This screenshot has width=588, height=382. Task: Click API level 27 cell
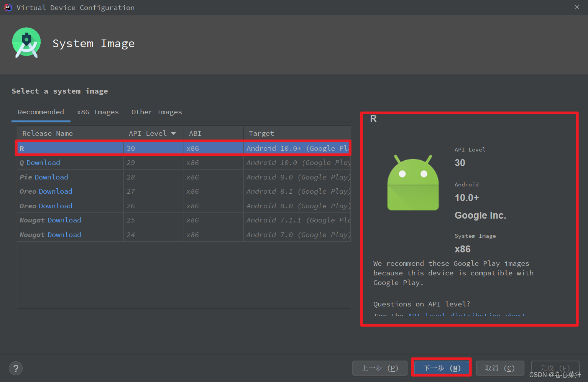click(154, 191)
